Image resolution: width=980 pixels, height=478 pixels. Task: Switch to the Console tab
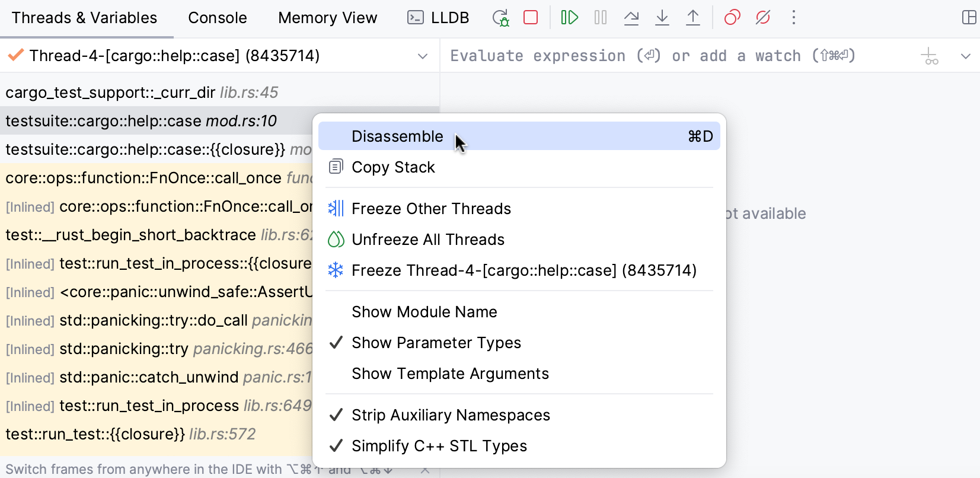(x=217, y=18)
